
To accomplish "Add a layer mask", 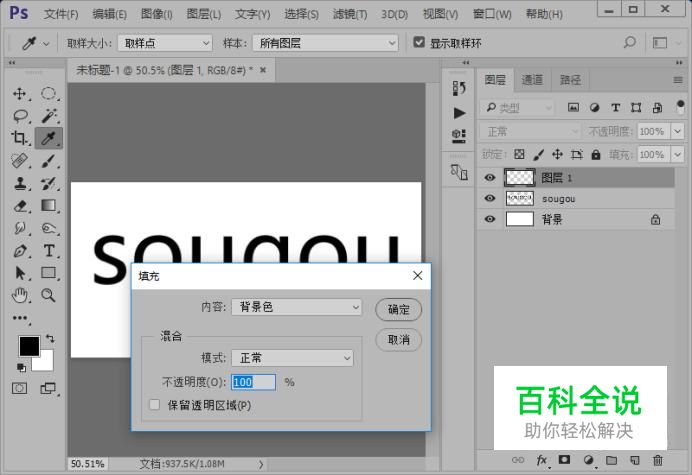I will click(564, 460).
